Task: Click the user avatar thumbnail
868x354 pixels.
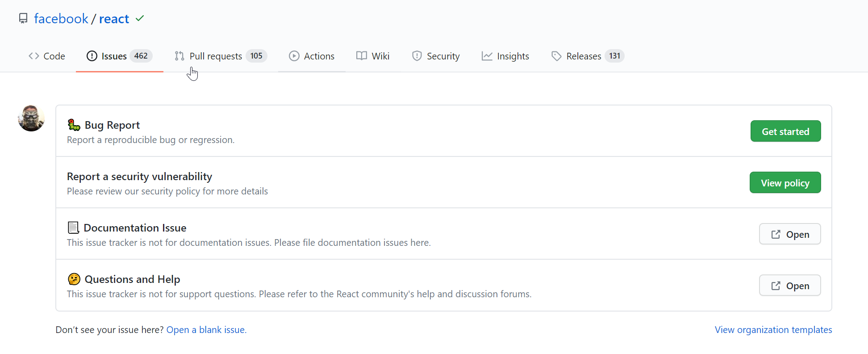Action: point(31,118)
